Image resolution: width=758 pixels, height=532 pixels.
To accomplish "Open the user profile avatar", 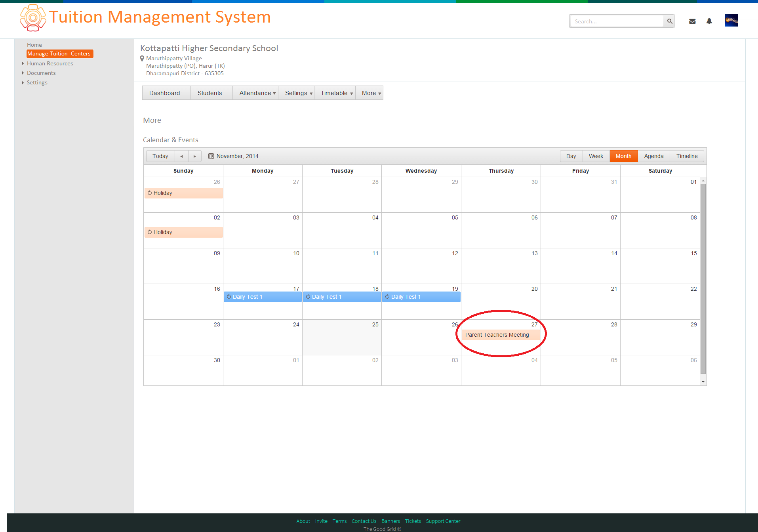I will tap(731, 20).
